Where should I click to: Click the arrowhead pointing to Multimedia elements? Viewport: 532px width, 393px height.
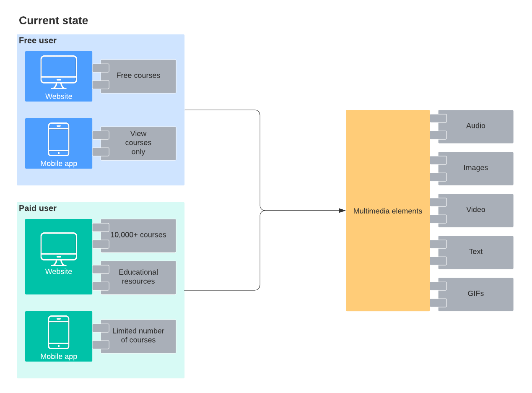[x=342, y=211]
